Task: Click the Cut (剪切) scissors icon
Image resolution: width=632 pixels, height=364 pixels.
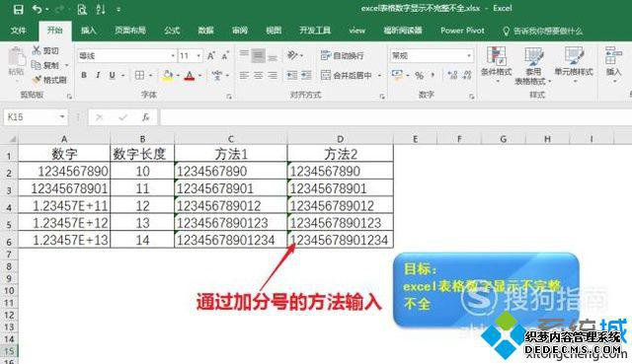Action: coord(37,50)
